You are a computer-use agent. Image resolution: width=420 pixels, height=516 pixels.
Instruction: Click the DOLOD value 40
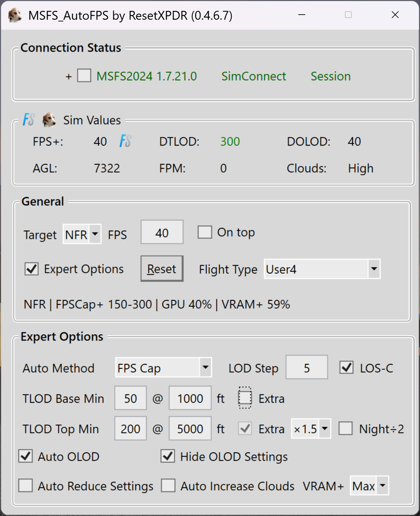coord(354,142)
